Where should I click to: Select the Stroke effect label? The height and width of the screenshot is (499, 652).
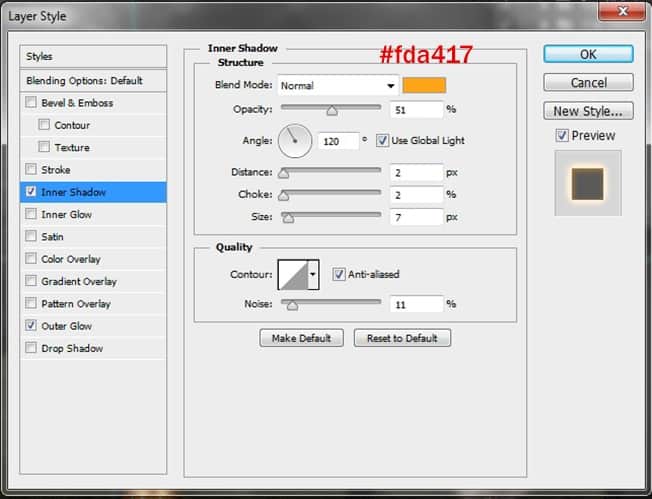tap(56, 170)
